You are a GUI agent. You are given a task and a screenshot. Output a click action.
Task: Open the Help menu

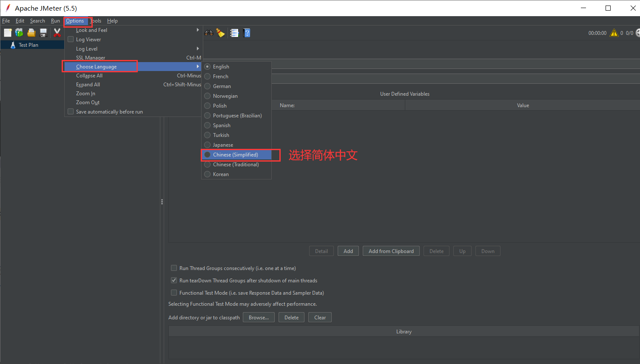pyautogui.click(x=112, y=21)
